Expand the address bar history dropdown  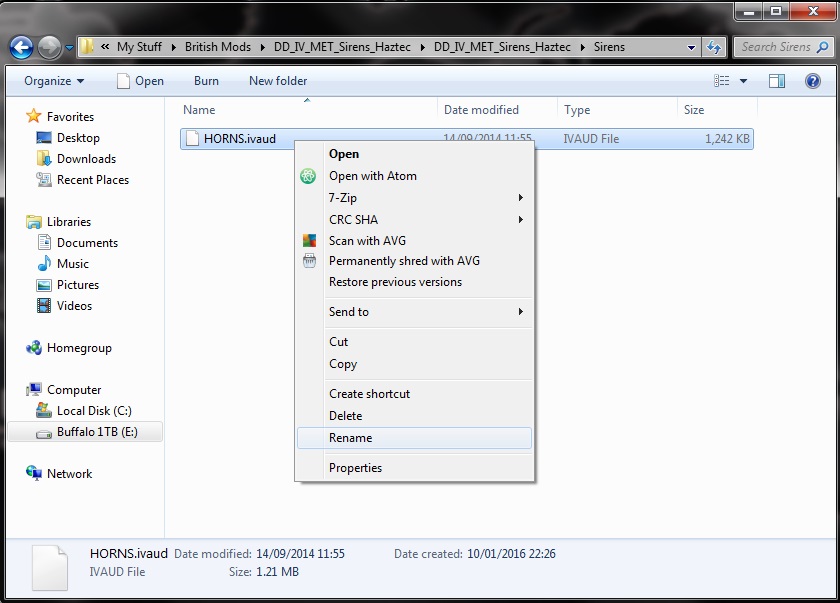point(691,47)
